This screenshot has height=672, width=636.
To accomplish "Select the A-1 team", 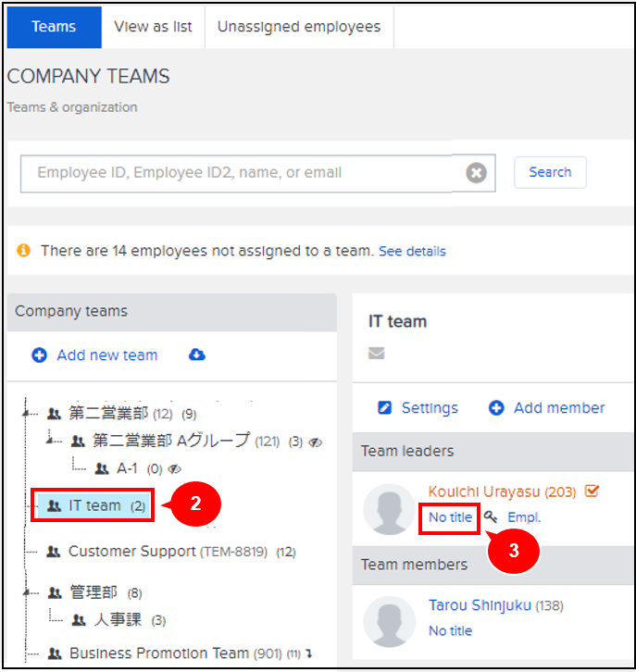I will [127, 469].
